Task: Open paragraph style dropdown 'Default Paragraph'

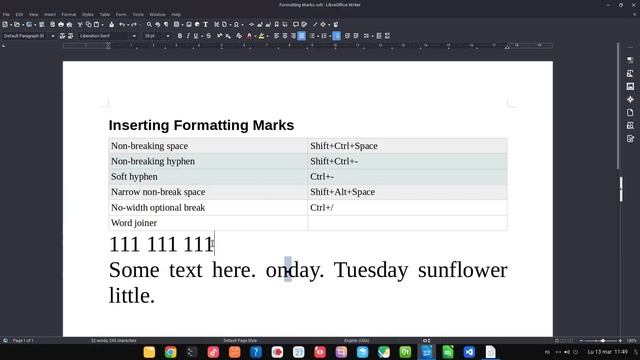Action: pyautogui.click(x=53, y=36)
